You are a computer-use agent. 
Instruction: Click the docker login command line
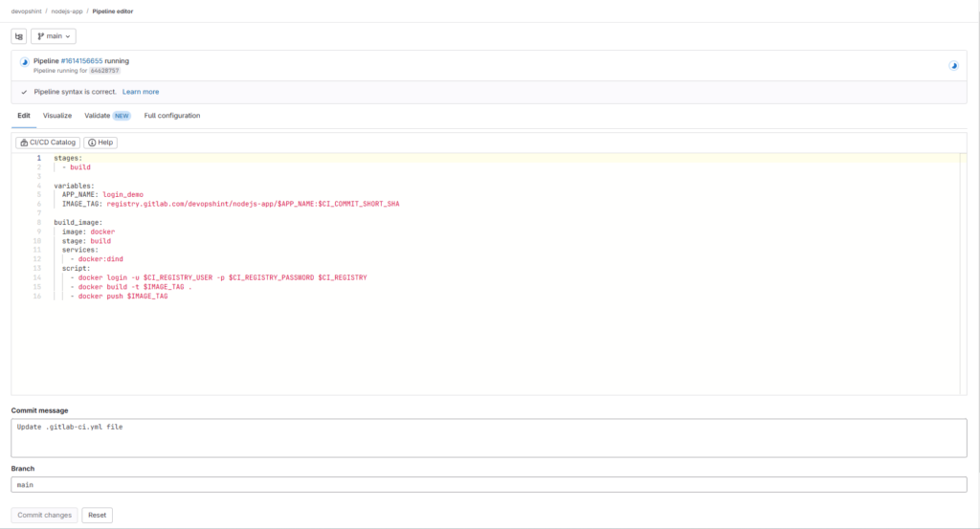coord(219,278)
